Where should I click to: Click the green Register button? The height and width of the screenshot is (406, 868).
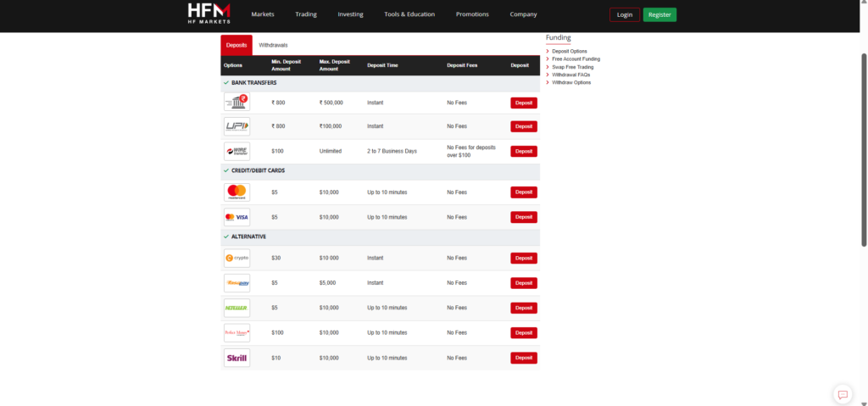click(x=659, y=14)
